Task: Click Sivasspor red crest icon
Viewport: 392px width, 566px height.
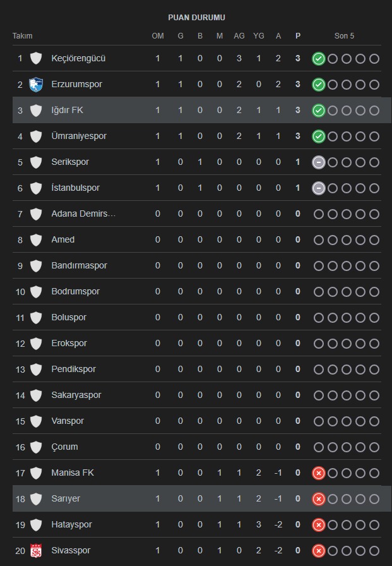Action: pyautogui.click(x=36, y=551)
